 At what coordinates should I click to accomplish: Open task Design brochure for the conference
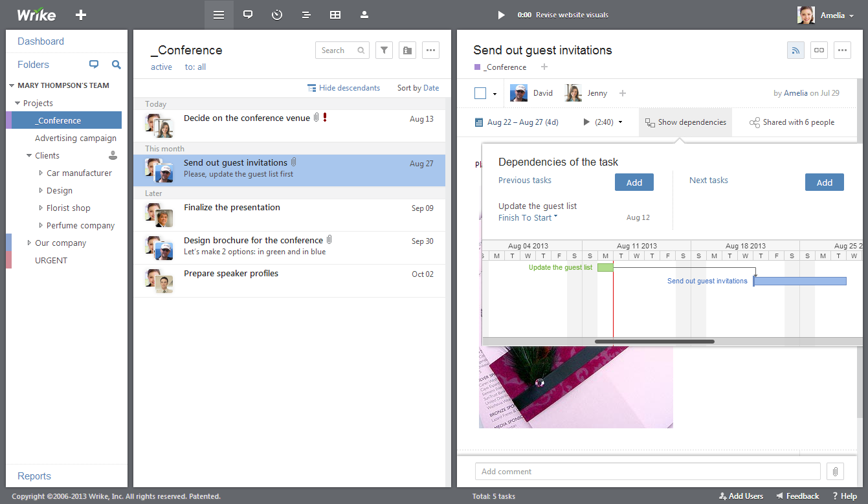[289, 248]
